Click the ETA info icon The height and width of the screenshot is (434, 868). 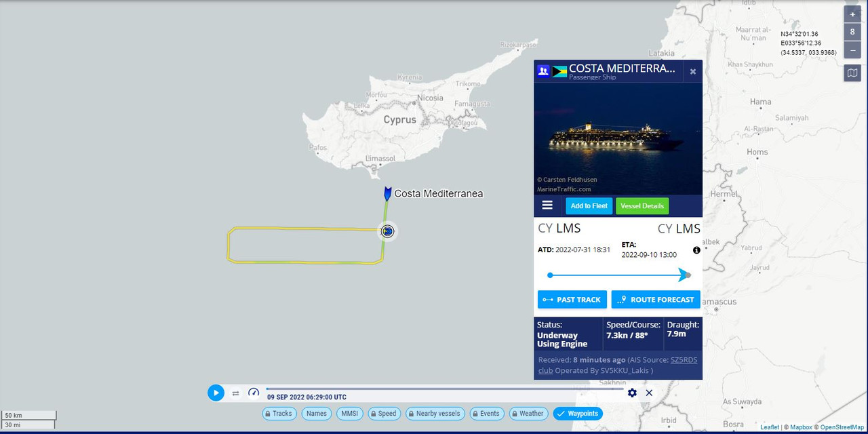(x=696, y=250)
